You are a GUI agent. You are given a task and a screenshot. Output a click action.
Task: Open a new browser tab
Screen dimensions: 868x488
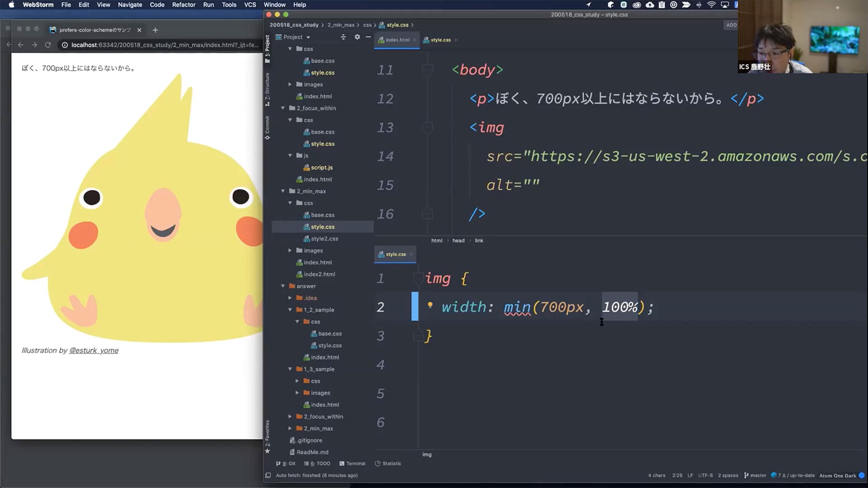155,30
